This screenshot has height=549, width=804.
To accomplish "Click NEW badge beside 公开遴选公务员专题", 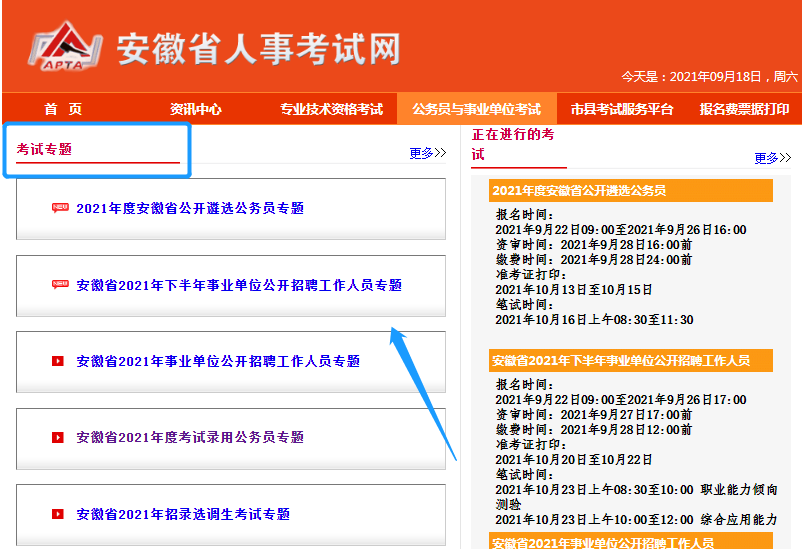I will tap(60, 208).
